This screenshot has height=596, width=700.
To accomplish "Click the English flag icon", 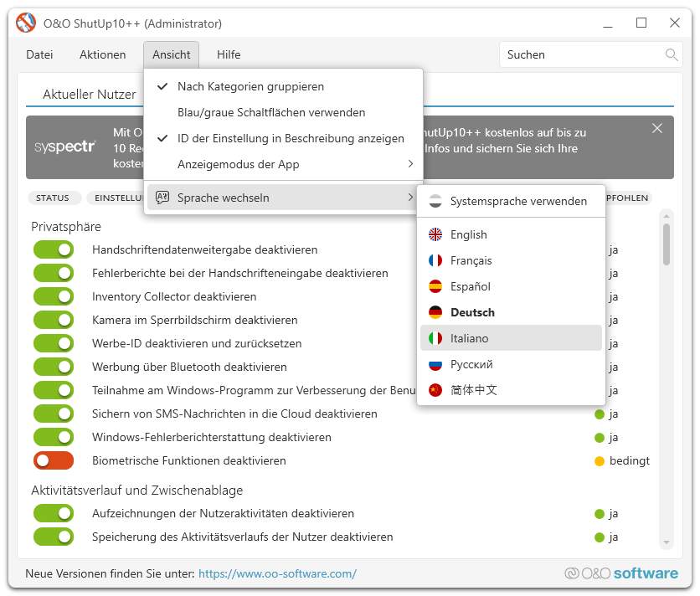I will [435, 234].
